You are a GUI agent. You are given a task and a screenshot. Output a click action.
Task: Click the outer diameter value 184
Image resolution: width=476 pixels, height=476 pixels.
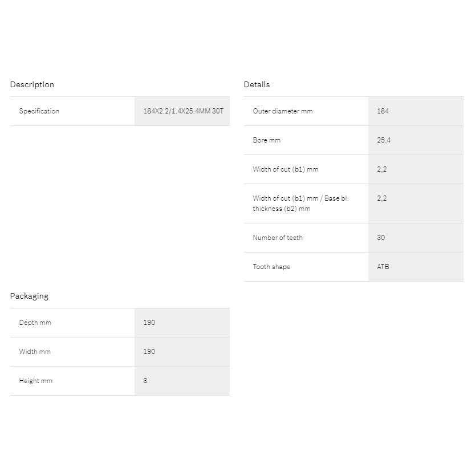click(x=383, y=111)
